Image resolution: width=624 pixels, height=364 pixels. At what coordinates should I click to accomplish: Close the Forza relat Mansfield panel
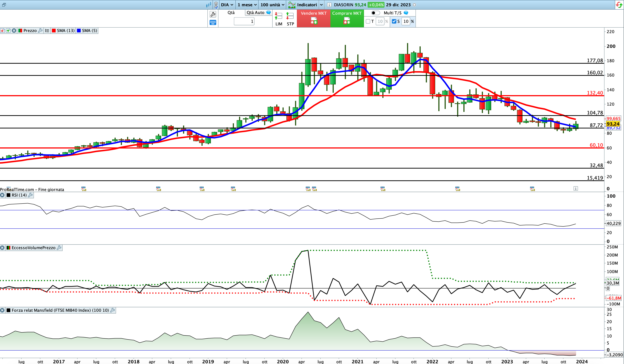[x=2, y=310]
